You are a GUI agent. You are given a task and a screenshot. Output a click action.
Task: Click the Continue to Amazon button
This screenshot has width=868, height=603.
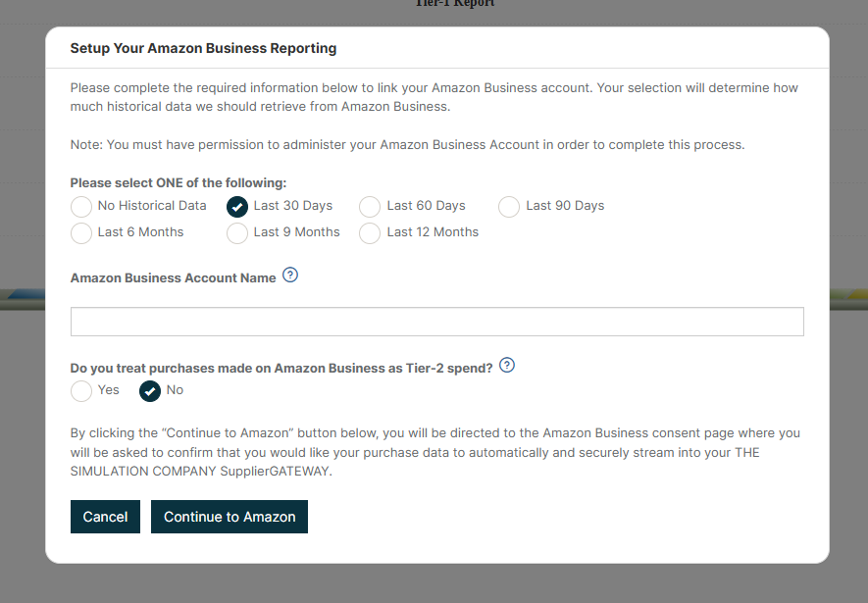[x=230, y=517]
